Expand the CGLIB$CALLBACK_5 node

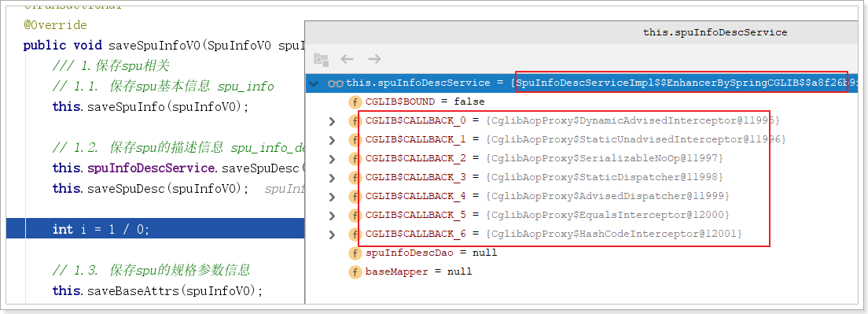click(x=332, y=216)
